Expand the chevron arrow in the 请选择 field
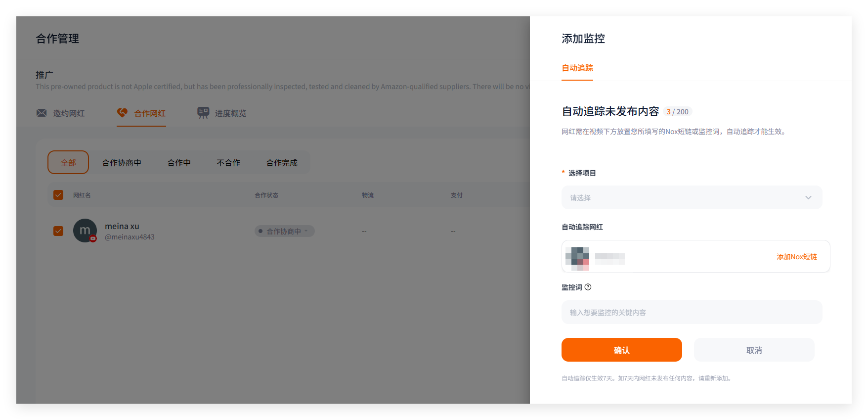This screenshot has width=868, height=420. [808, 197]
